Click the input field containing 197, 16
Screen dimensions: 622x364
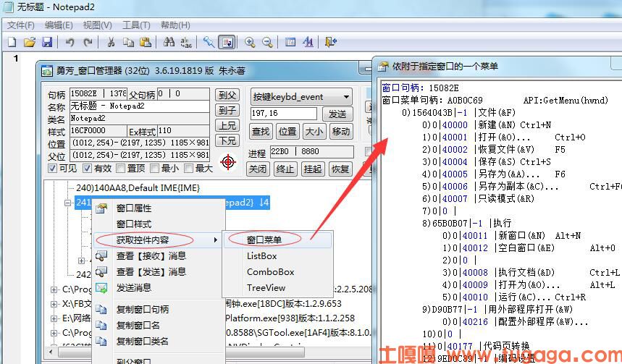284,114
